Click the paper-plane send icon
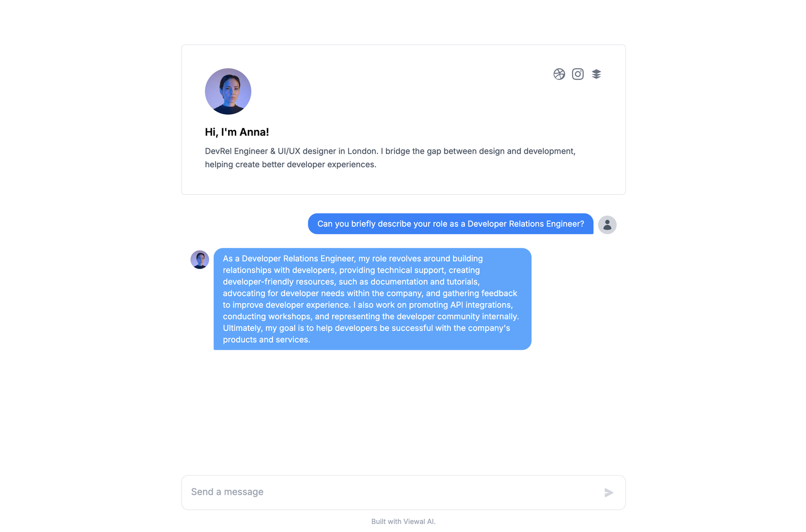This screenshot has width=806, height=532. [609, 493]
